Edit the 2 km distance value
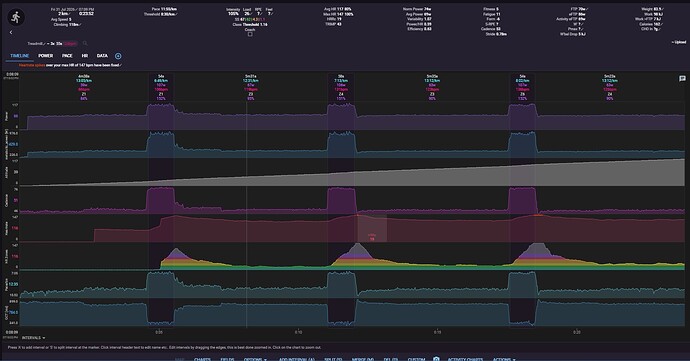690x361 pixels. 63,14
